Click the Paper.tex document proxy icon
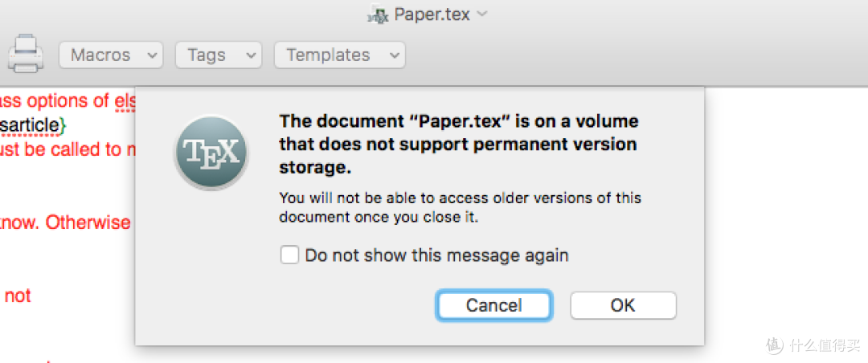Screen dimensions: 868x363 coord(379,15)
